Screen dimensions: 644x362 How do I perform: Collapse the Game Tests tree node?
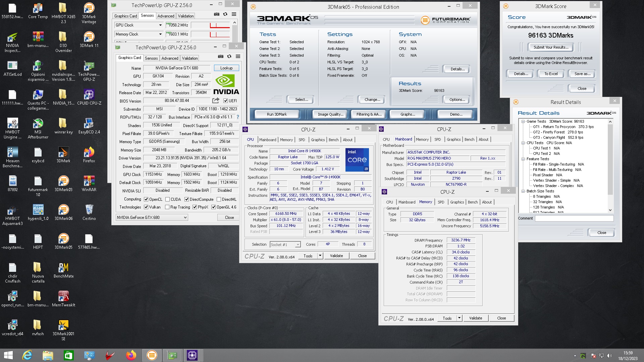pos(523,121)
